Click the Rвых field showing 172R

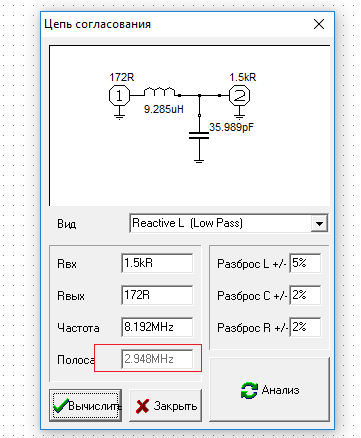(x=157, y=295)
